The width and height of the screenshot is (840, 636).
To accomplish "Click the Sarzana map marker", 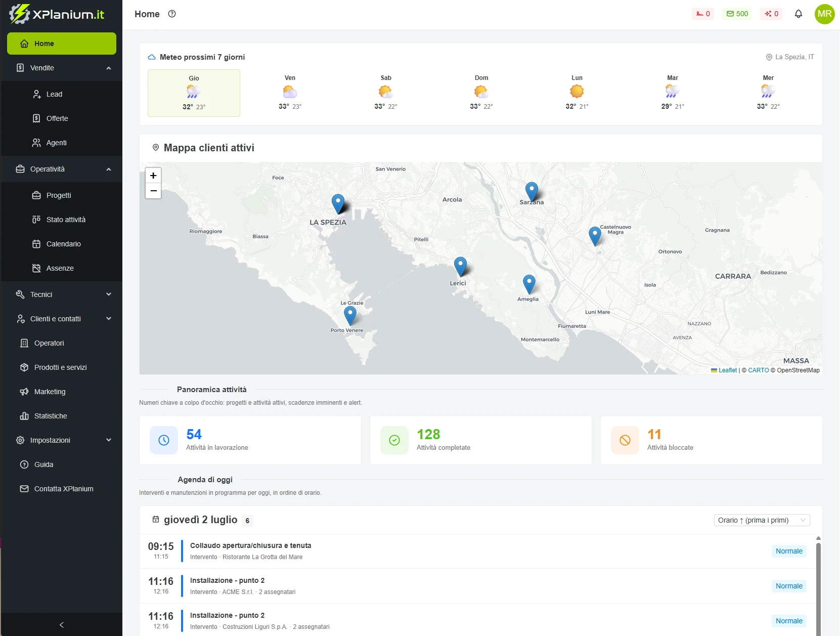I will click(532, 191).
